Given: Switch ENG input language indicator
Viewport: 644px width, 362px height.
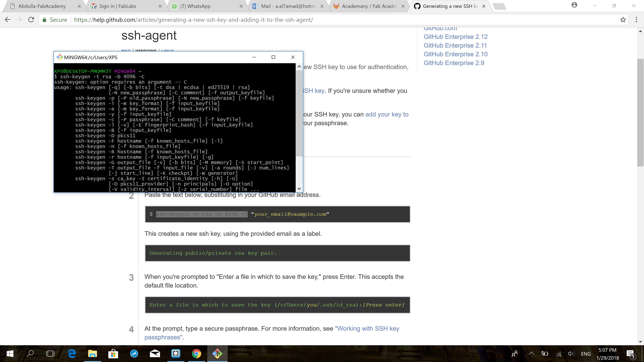Looking at the screenshot, I should [586, 354].
